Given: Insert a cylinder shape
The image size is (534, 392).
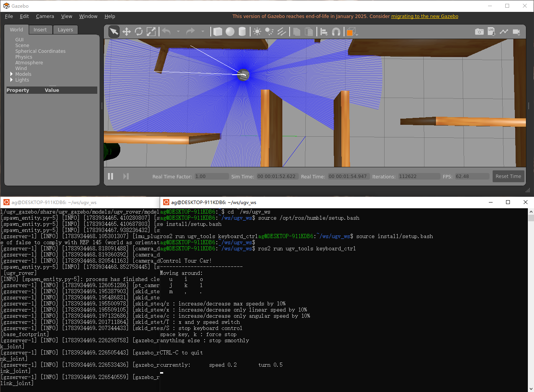Looking at the screenshot, I should 242,32.
